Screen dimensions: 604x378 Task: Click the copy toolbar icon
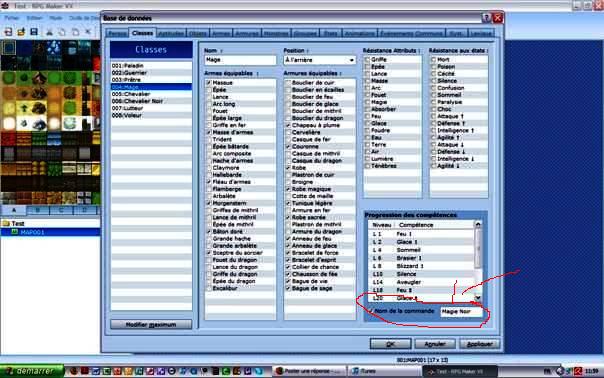point(62,32)
